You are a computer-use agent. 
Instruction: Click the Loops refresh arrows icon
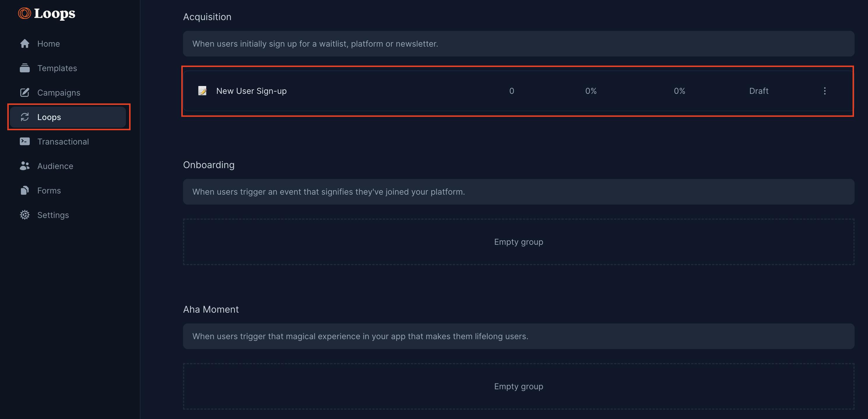coord(24,117)
